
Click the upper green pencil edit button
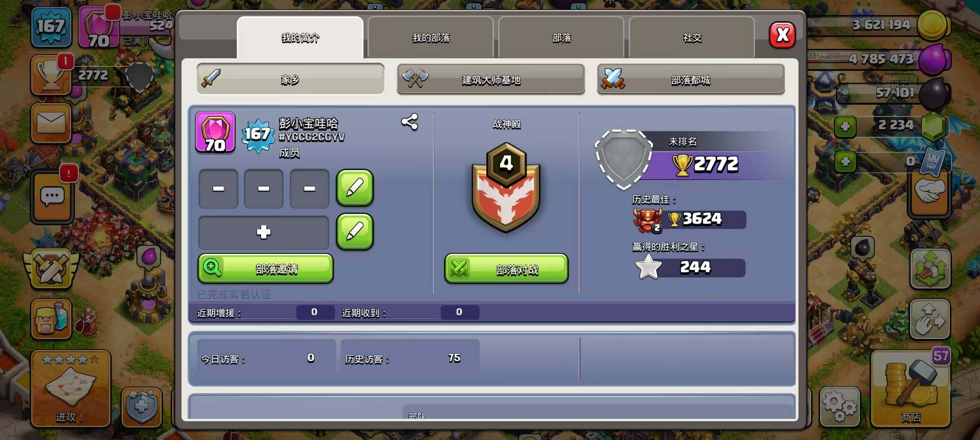pos(354,188)
